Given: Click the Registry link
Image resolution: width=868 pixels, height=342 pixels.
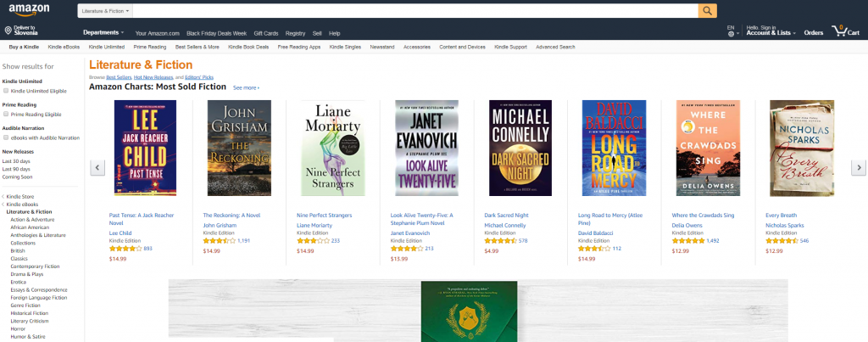Looking at the screenshot, I should (x=295, y=33).
